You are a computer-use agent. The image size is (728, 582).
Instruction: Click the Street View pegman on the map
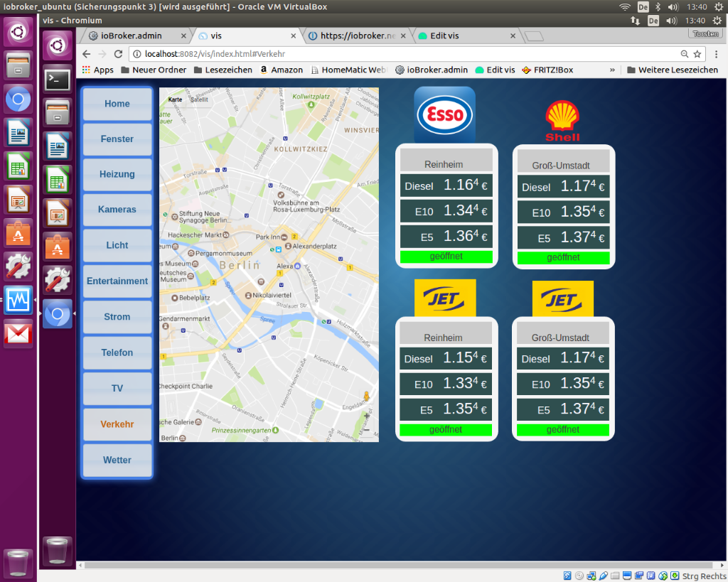click(367, 398)
